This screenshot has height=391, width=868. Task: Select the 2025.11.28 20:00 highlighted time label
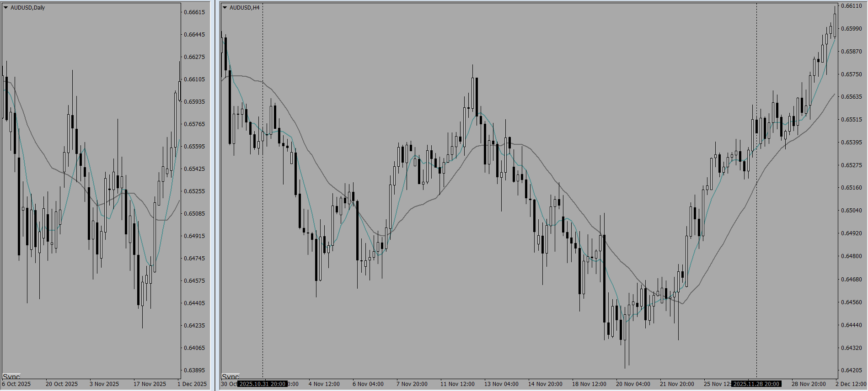756,384
